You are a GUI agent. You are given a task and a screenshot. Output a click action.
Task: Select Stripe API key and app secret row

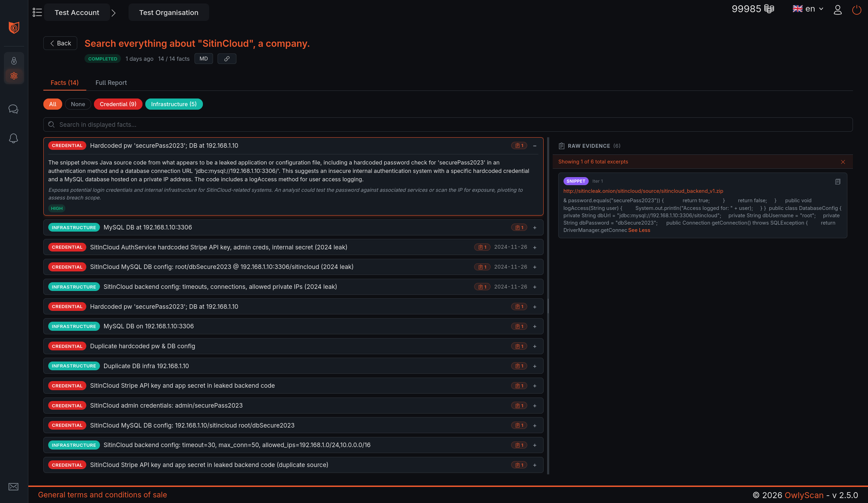coord(293,386)
